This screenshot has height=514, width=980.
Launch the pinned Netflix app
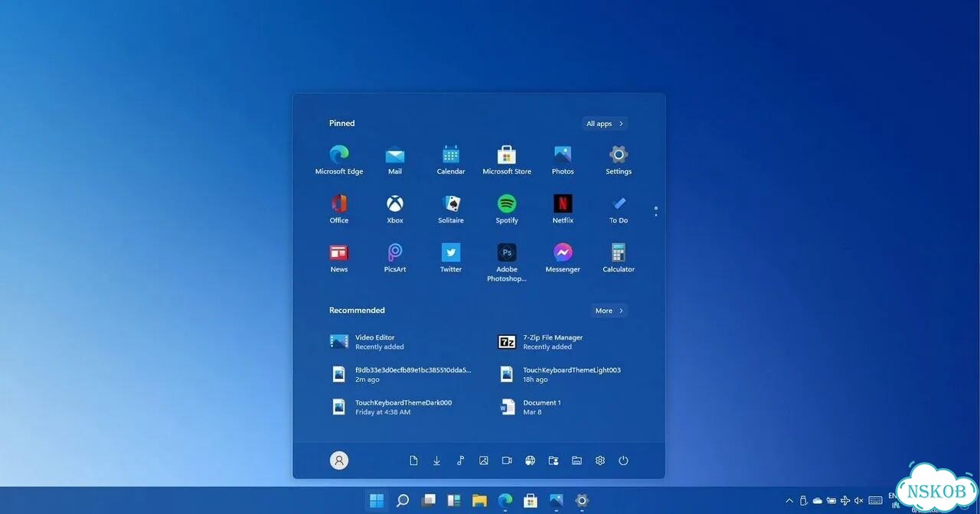563,210
